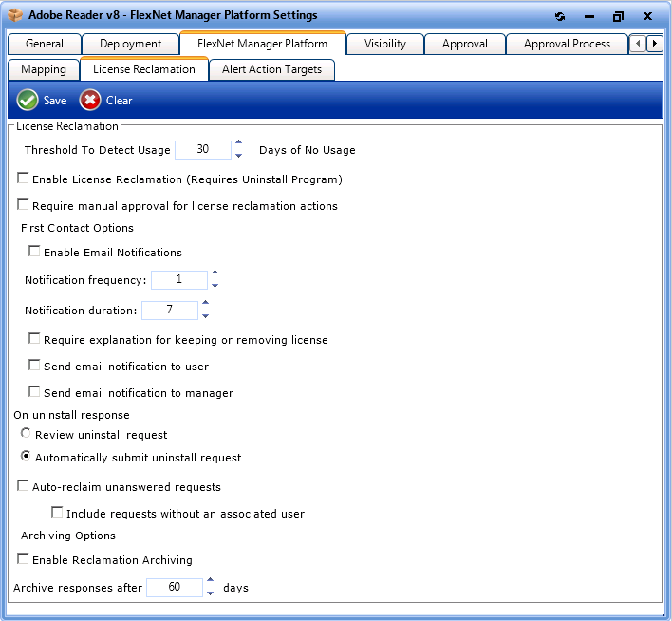Go to the Approval tab
This screenshot has width=672, height=621.
(x=465, y=44)
